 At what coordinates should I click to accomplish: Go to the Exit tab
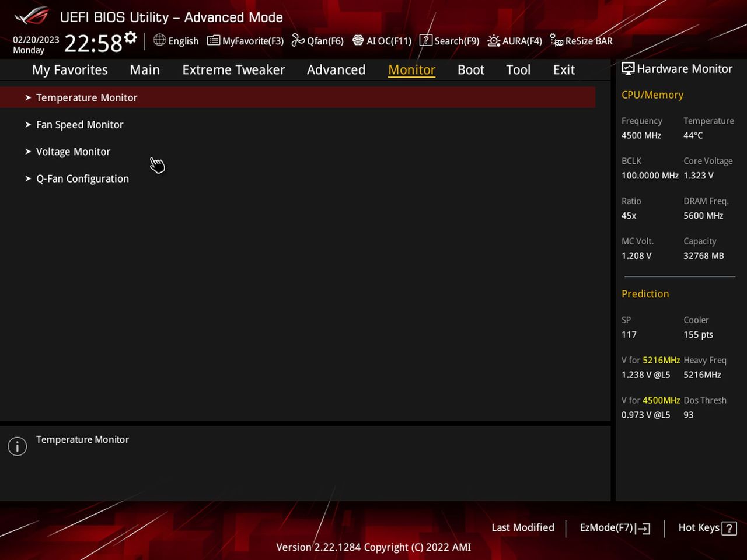coord(564,70)
